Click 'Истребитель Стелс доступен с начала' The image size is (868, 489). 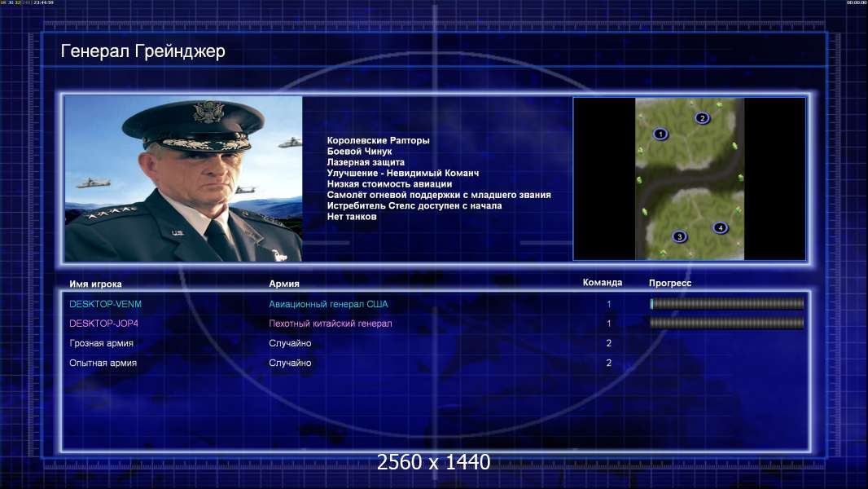pyautogui.click(x=414, y=205)
